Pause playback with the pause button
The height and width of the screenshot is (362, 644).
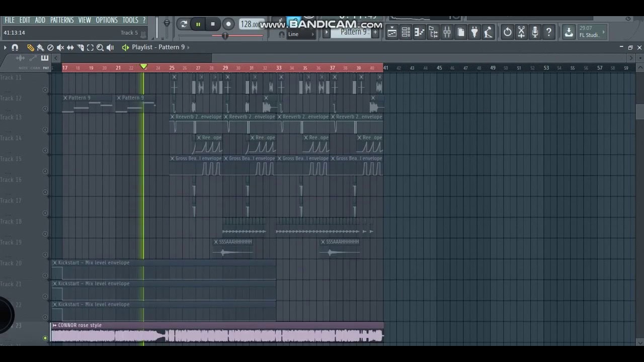click(x=198, y=24)
